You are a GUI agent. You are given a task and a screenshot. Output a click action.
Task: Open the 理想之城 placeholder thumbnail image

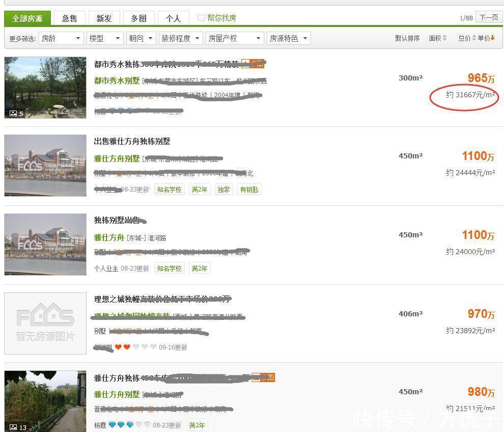[45, 323]
